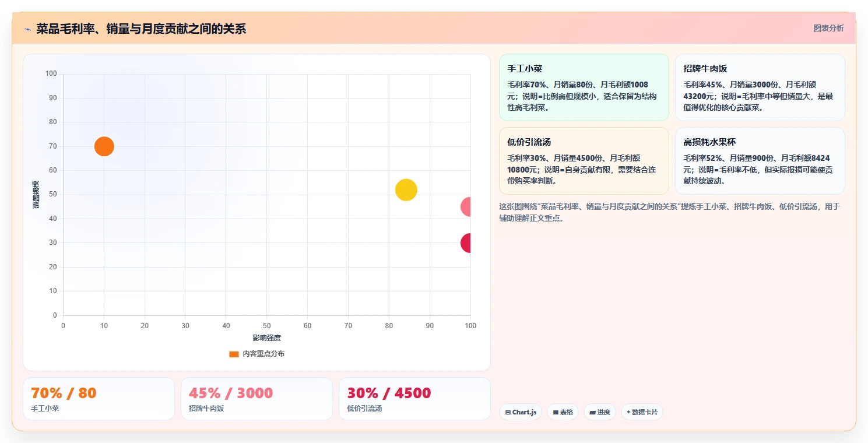The height and width of the screenshot is (443, 868).
Task: Open the 手工小菜 info card
Action: click(584, 87)
